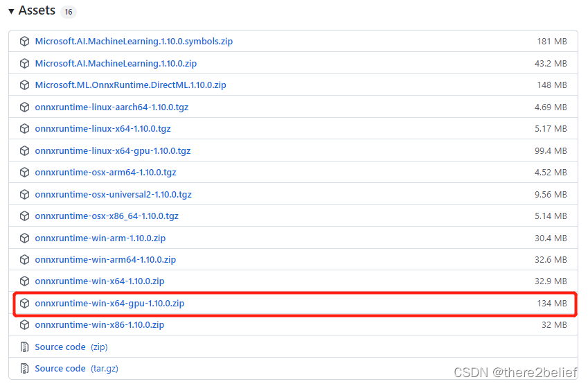Screen dimensions: 588x384
Task: Click the Assets count badge 16
Action: pyautogui.click(x=69, y=12)
